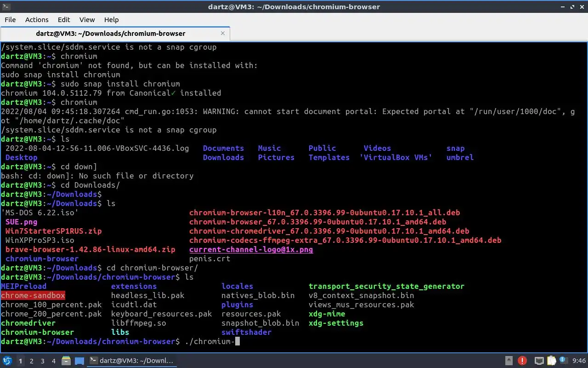
Task: Click the ./chromium- command prompt line
Action: click(x=120, y=341)
